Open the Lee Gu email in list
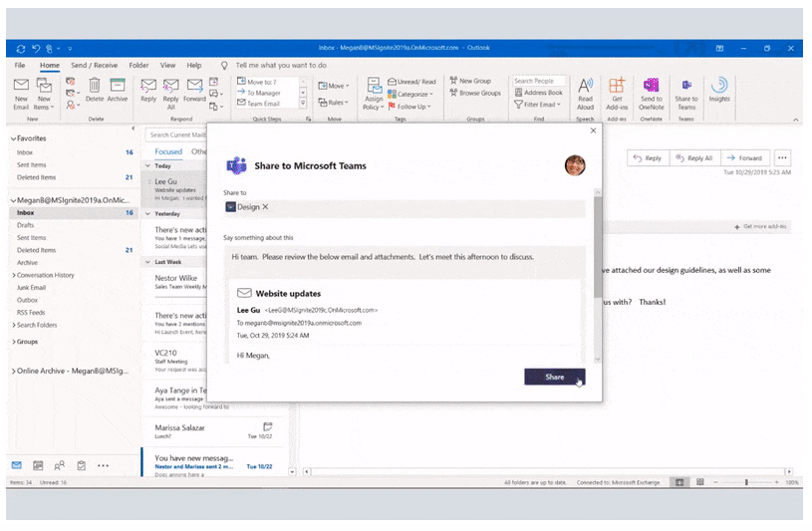The image size is (812, 531). click(176, 189)
